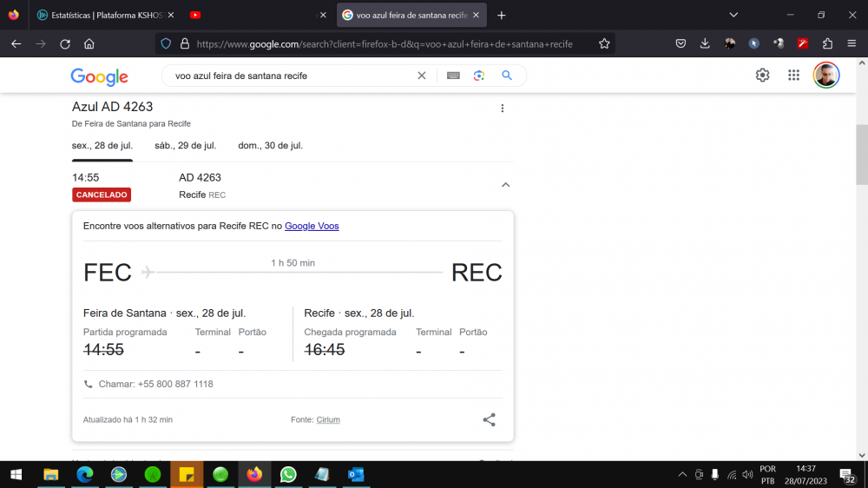Screen dimensions: 868x488
Task: Collapse the AD 4263 flight details
Action: tap(505, 185)
